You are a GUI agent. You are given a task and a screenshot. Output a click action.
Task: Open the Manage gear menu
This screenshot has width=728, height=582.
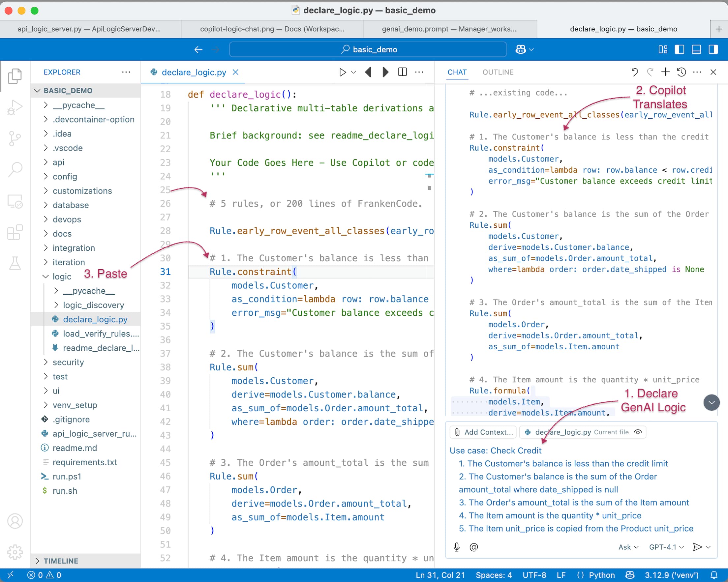(15, 552)
